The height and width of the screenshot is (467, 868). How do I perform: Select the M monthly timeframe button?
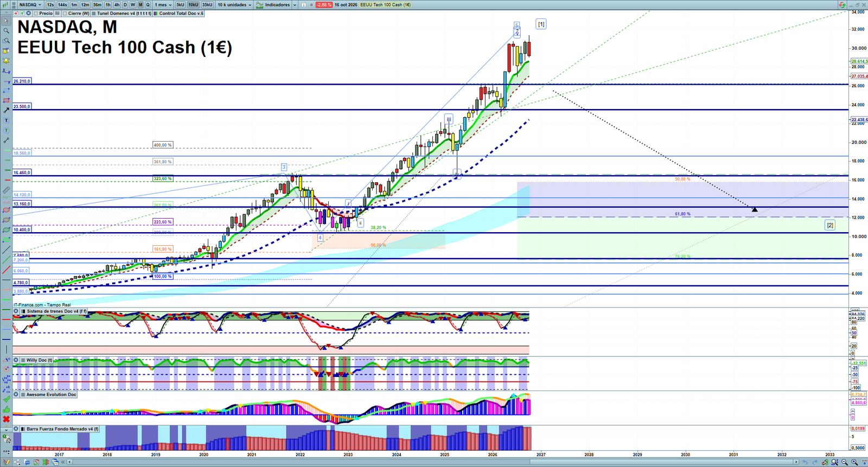(x=141, y=5)
